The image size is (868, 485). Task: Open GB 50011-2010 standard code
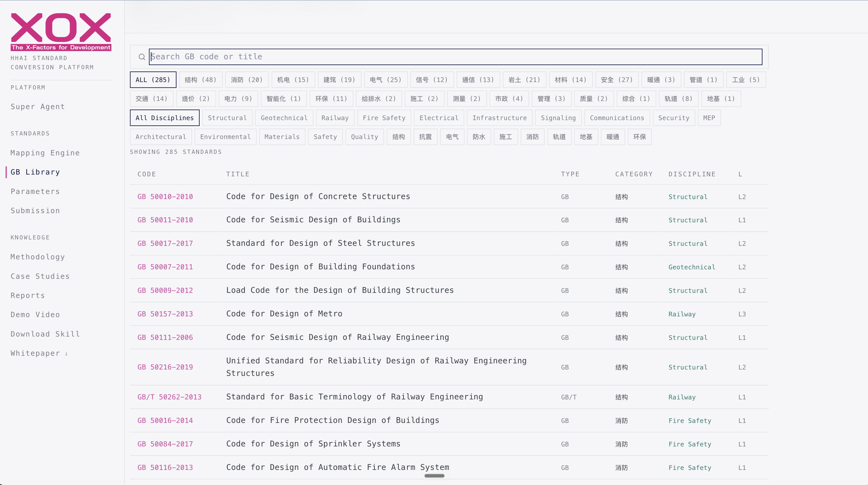[165, 220]
